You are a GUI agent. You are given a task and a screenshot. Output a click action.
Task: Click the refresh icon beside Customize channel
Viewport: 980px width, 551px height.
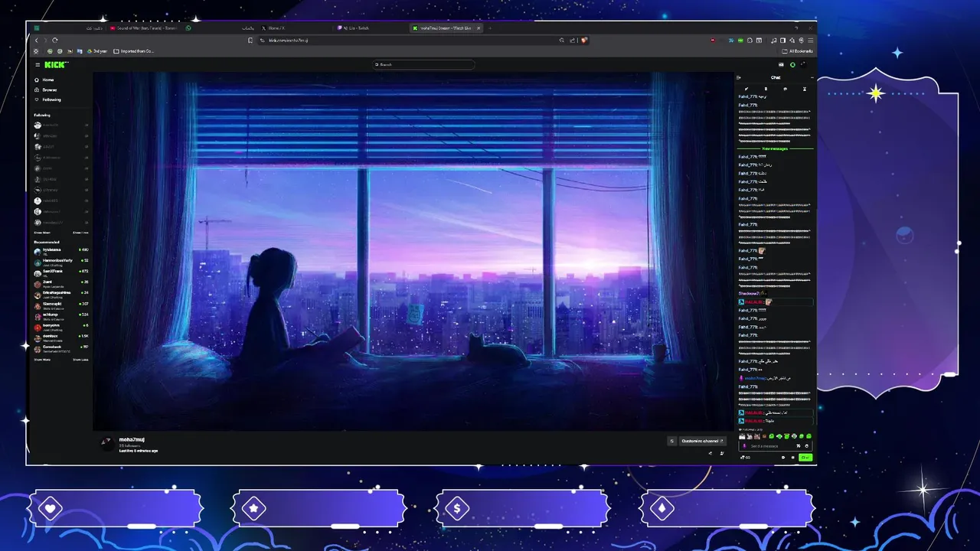[x=672, y=441]
